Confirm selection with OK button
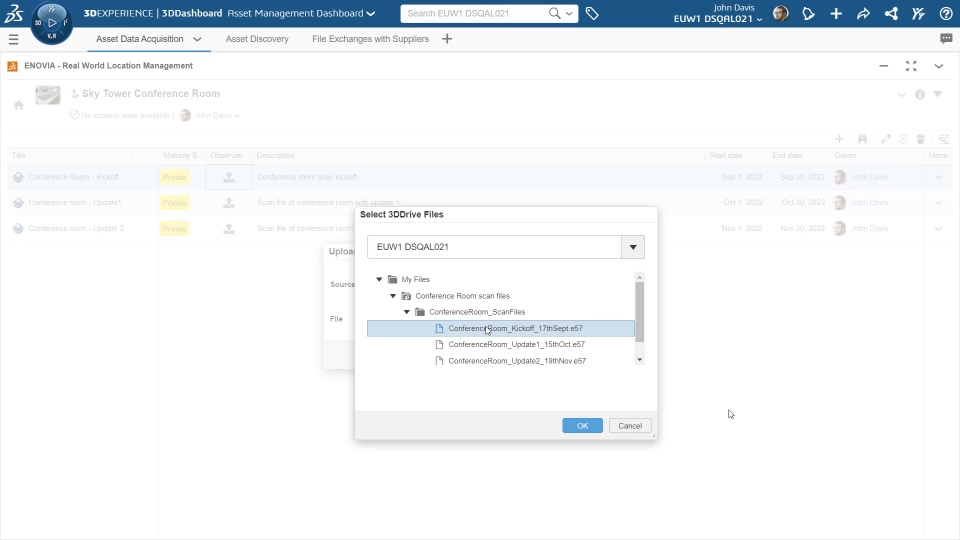 point(582,426)
